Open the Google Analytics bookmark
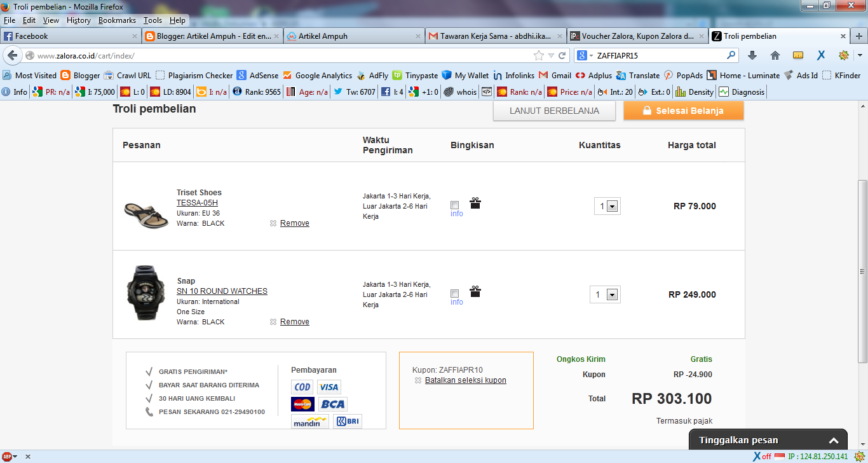The width and height of the screenshot is (868, 463). [x=317, y=75]
